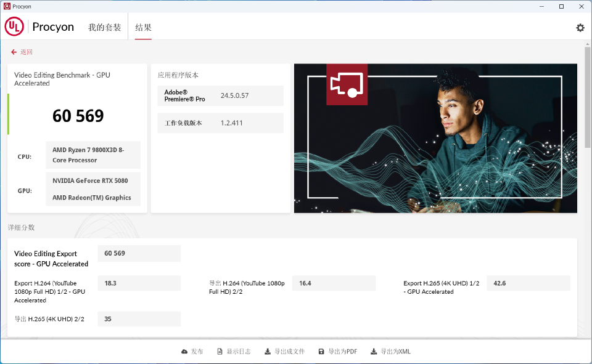Click the Export H.264 1/2 GPU Accelerated label

(50, 291)
